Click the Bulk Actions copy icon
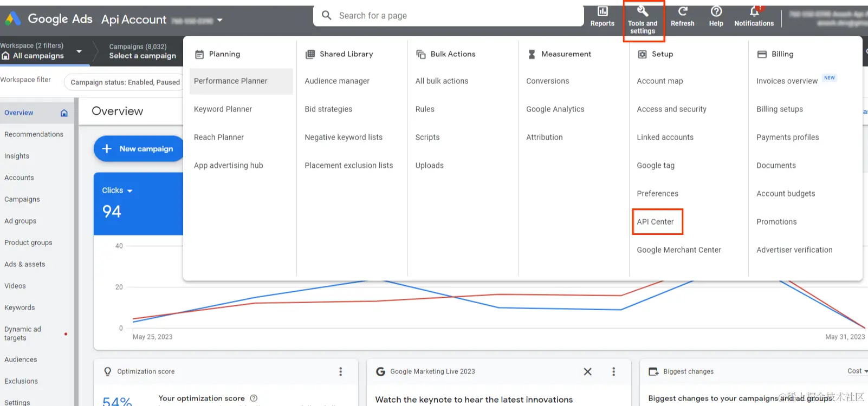The width and height of the screenshot is (868, 406). [x=420, y=54]
